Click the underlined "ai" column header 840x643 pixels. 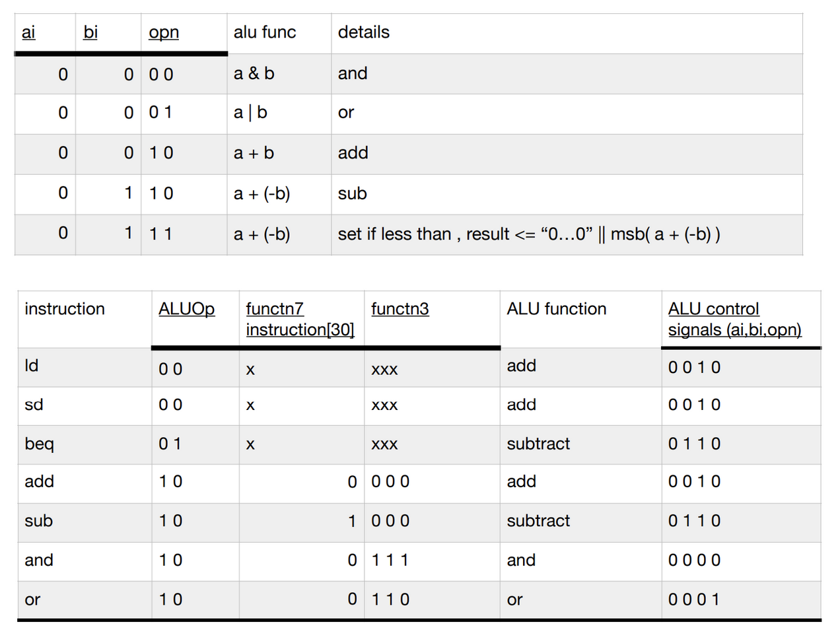28,32
